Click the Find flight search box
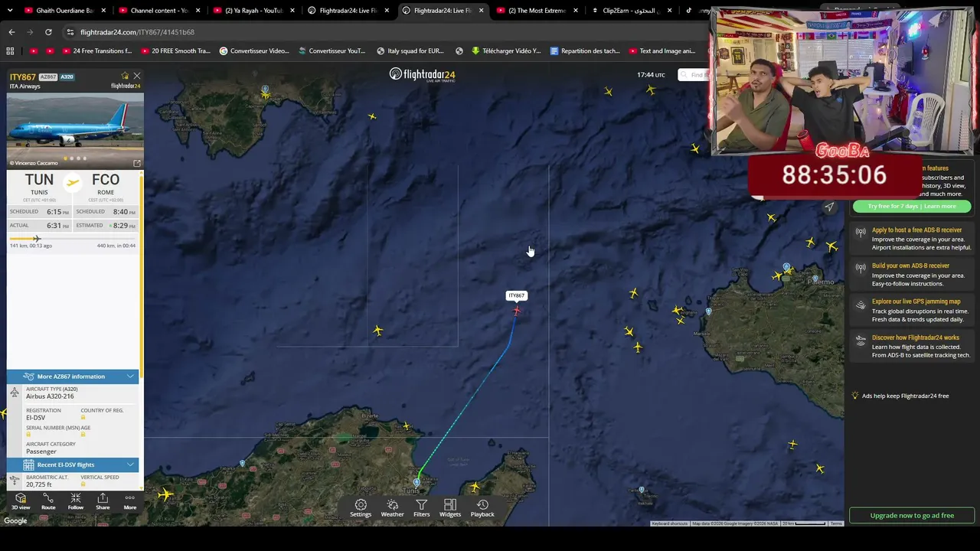Image resolution: width=980 pixels, height=551 pixels. [x=693, y=75]
